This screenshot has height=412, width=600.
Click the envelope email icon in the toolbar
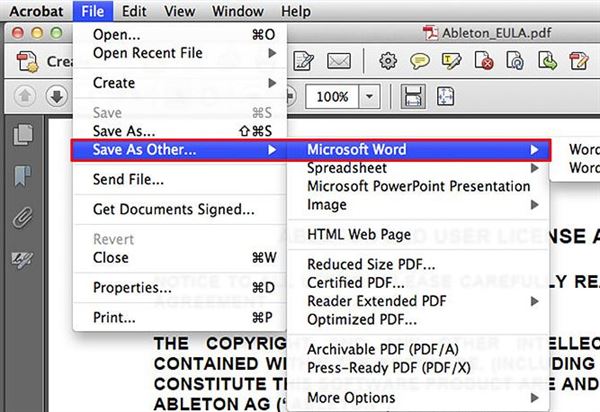pyautogui.click(x=339, y=61)
